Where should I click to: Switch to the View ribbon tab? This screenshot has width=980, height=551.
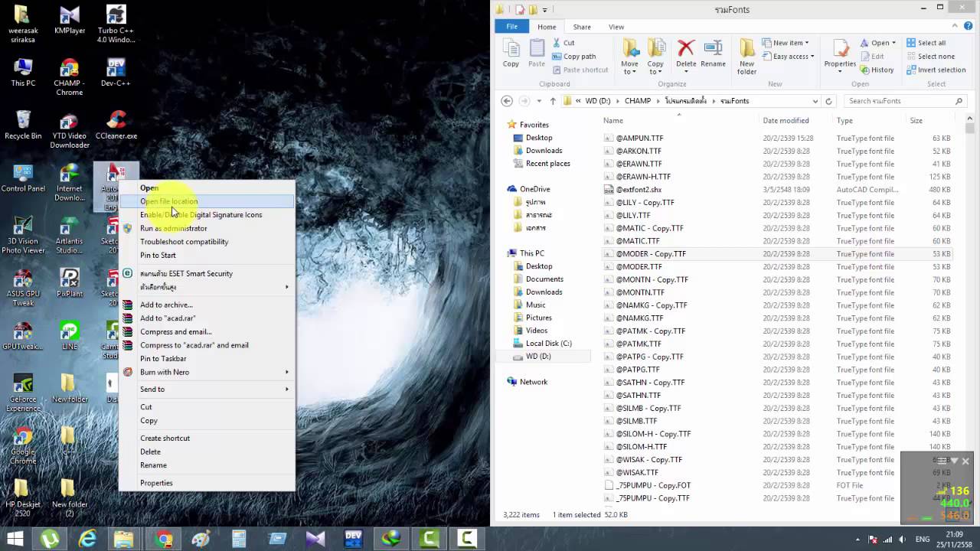click(616, 27)
